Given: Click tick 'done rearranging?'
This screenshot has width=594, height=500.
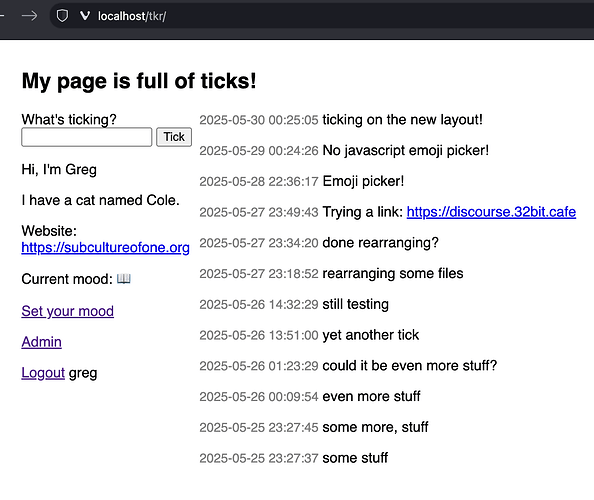Looking at the screenshot, I should click(380, 242).
